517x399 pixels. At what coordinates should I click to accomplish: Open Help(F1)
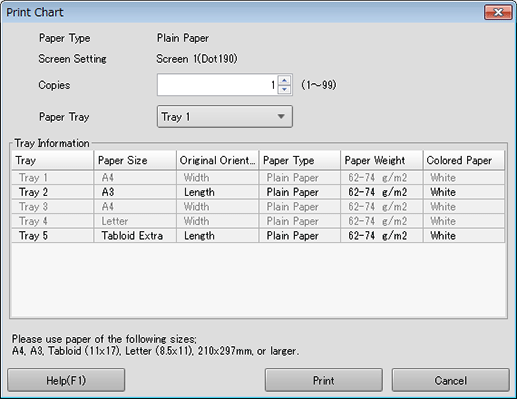pos(66,380)
